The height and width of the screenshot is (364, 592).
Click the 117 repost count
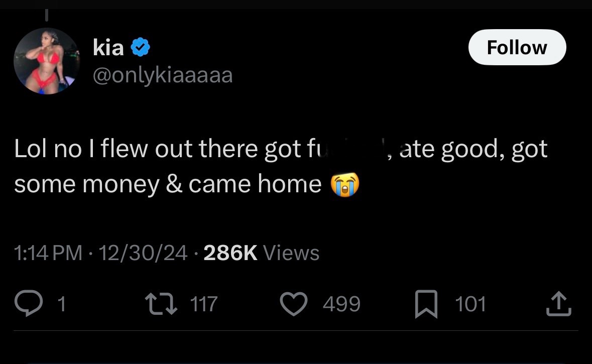tap(203, 304)
